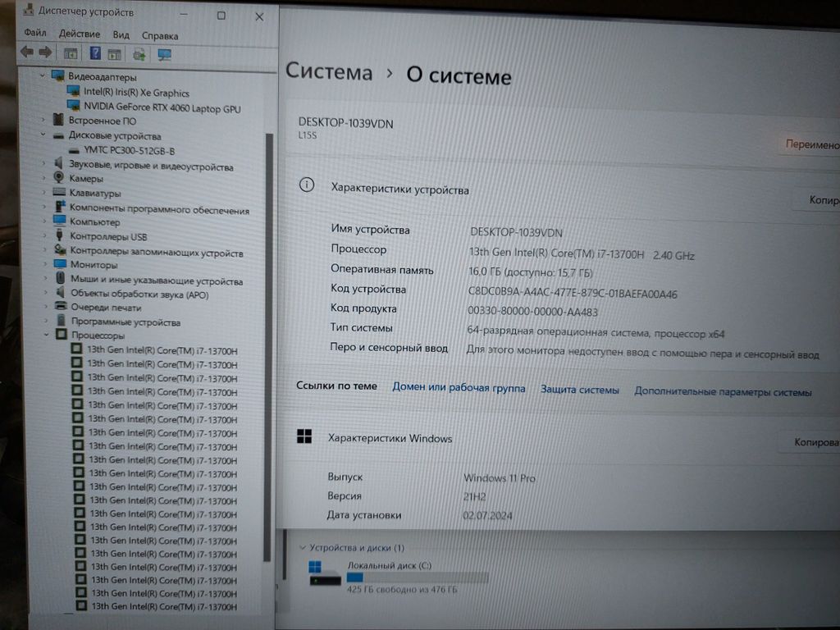This screenshot has width=840, height=630.
Task: Click the device ID value C8DC0B9A-A4AC-477E
Action: (x=573, y=293)
